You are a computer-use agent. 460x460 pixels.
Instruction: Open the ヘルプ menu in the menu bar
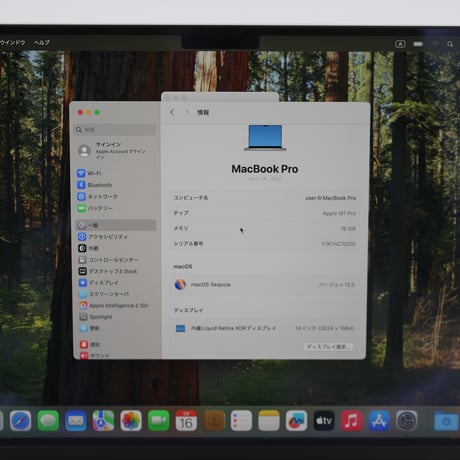click(x=42, y=43)
